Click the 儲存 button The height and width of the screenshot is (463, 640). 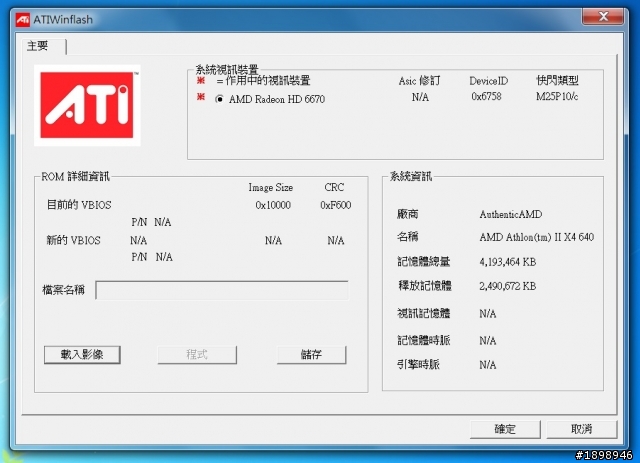point(311,354)
